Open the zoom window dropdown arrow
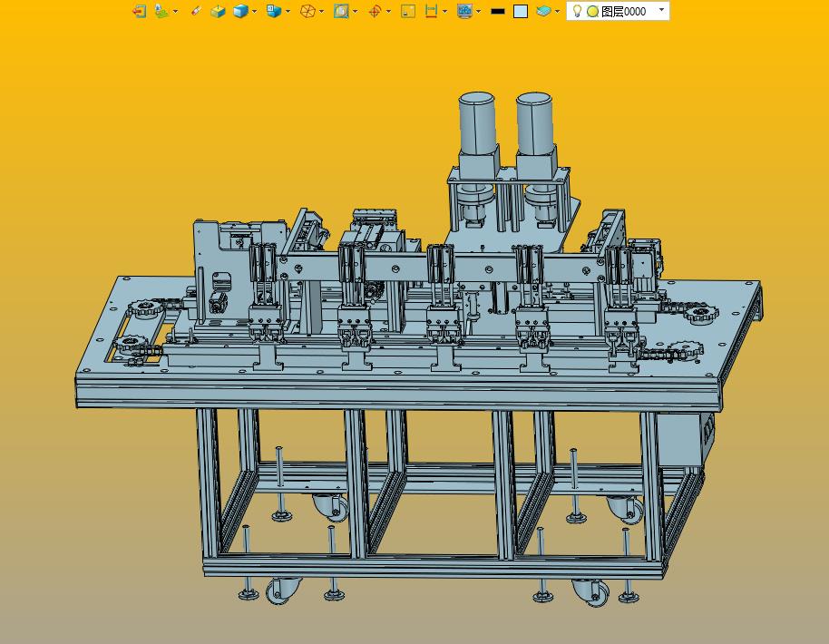The image size is (829, 644). pyautogui.click(x=355, y=11)
